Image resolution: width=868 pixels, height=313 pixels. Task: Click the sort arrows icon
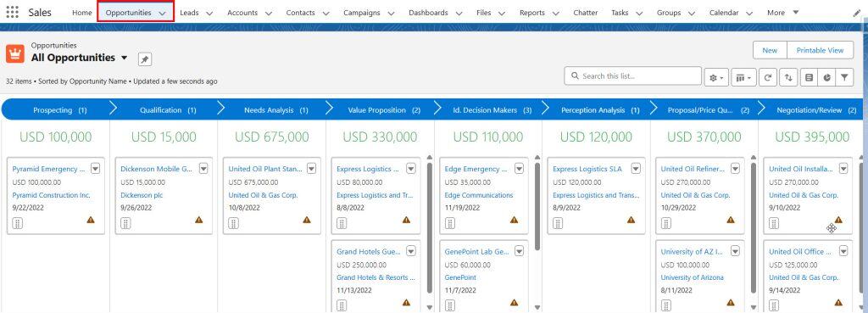(788, 78)
